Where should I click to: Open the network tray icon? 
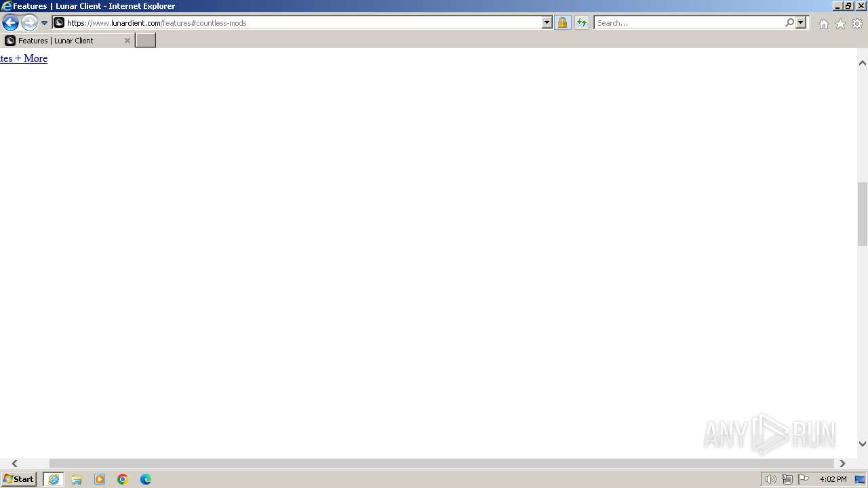pyautogui.click(x=787, y=479)
